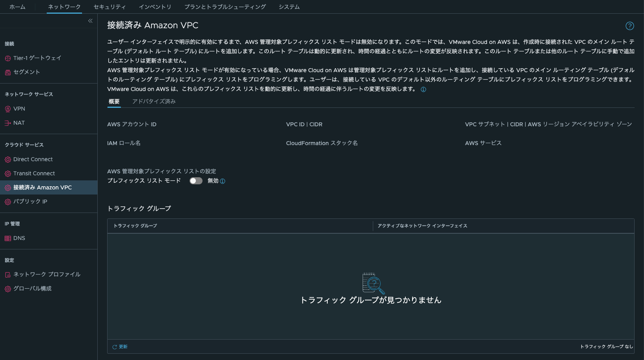Open the セキュリティ menu at top
This screenshot has height=360, width=644.
(x=109, y=7)
